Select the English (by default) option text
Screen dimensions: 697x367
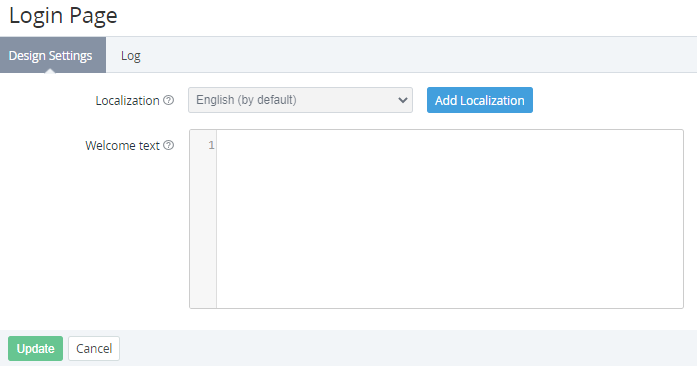(x=246, y=100)
